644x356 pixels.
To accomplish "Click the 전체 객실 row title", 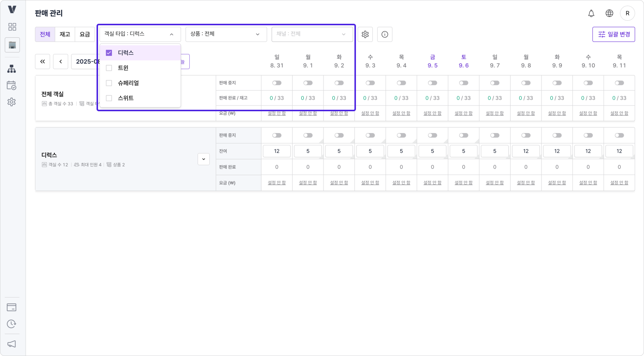I will [52, 94].
